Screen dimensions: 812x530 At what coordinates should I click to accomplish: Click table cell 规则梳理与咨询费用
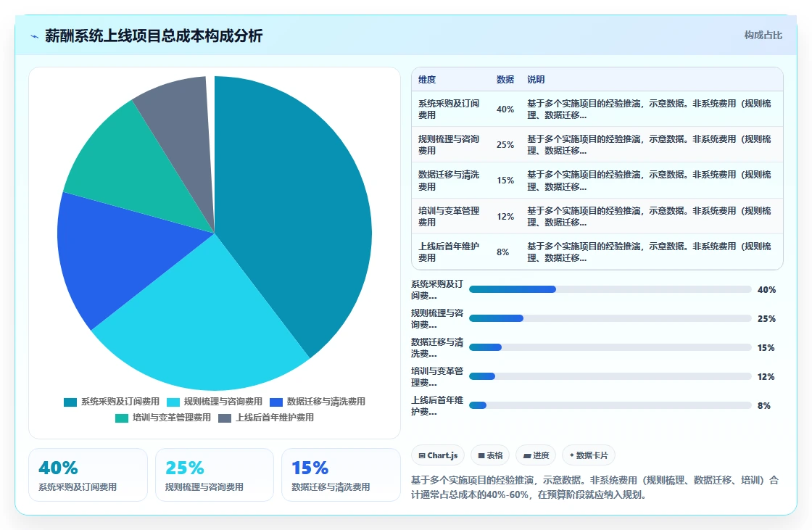coord(449,145)
